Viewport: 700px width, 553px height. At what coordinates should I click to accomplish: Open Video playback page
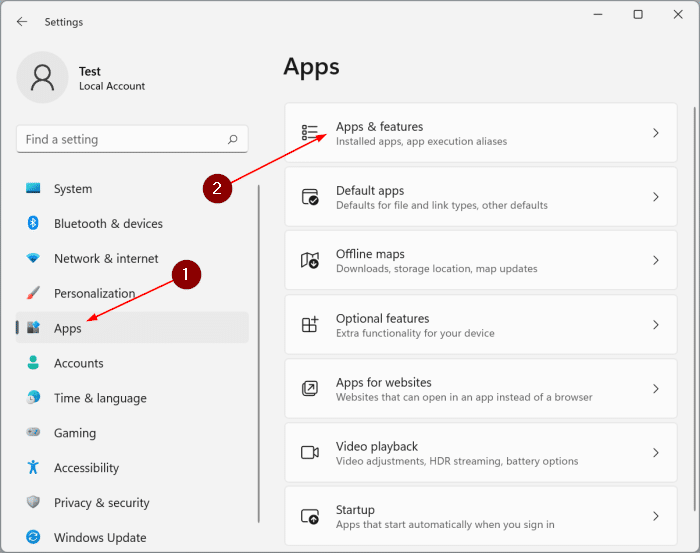pyautogui.click(x=481, y=453)
